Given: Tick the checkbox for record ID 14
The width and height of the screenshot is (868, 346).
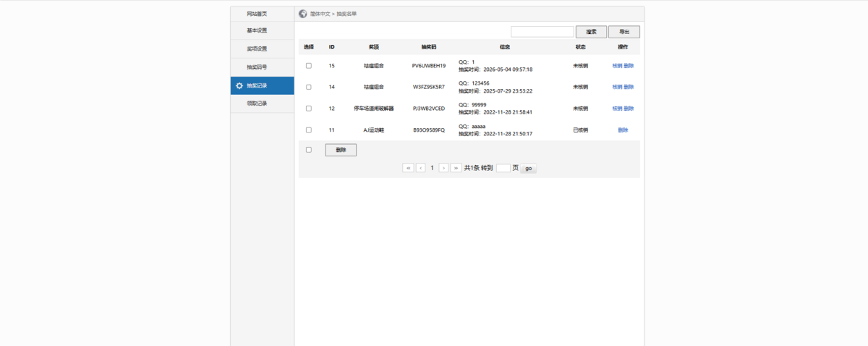Looking at the screenshot, I should point(309,87).
